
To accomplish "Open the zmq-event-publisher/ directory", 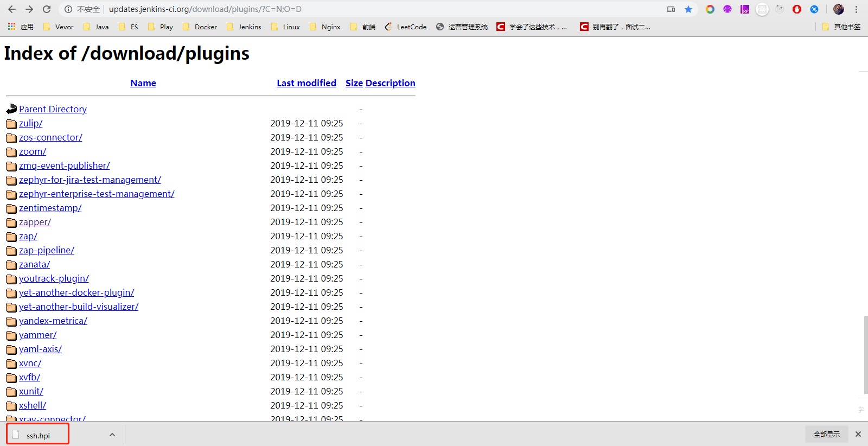I will point(64,165).
